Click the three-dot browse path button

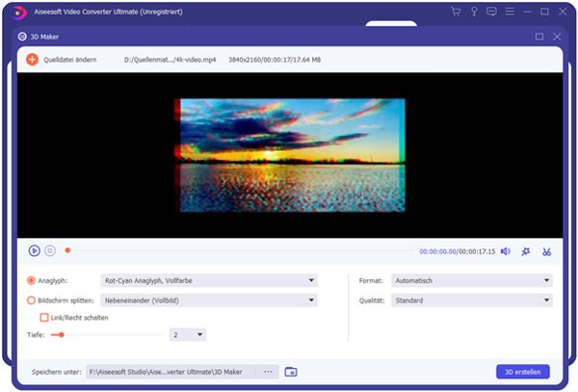268,372
